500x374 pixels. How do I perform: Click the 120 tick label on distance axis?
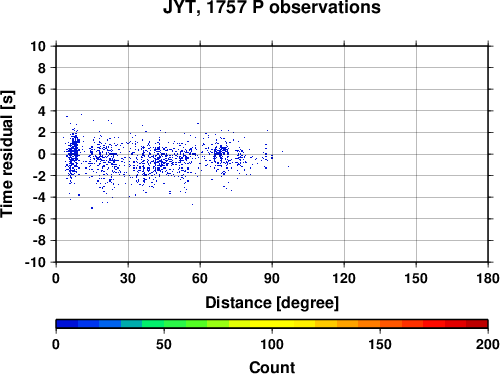click(x=344, y=278)
